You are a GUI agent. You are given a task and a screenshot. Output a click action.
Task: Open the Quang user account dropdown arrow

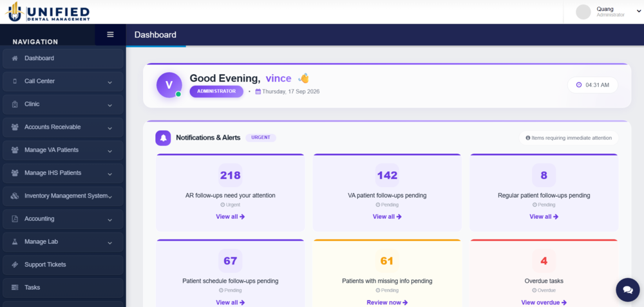click(639, 12)
